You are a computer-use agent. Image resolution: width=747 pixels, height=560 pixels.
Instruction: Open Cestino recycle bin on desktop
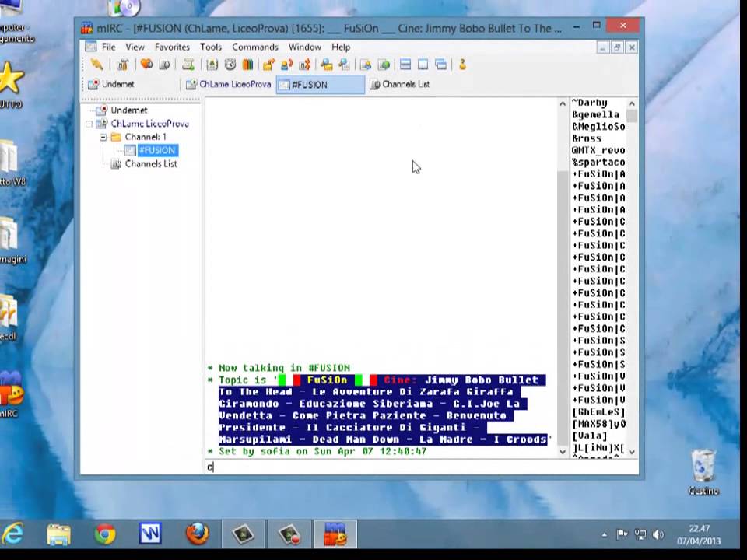[x=703, y=472]
